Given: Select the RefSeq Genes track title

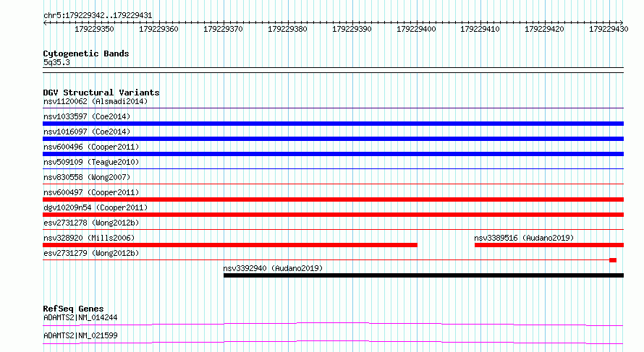Looking at the screenshot, I should point(74,309).
